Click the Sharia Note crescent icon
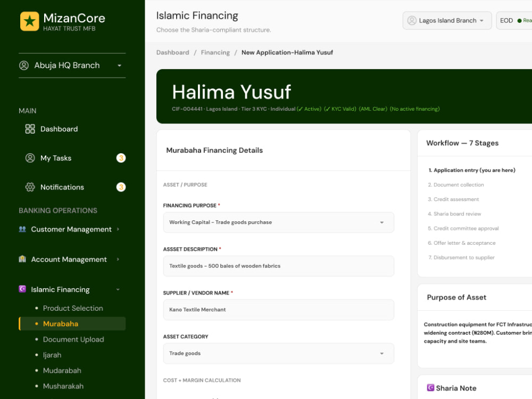The height and width of the screenshot is (399, 532). [x=430, y=387]
